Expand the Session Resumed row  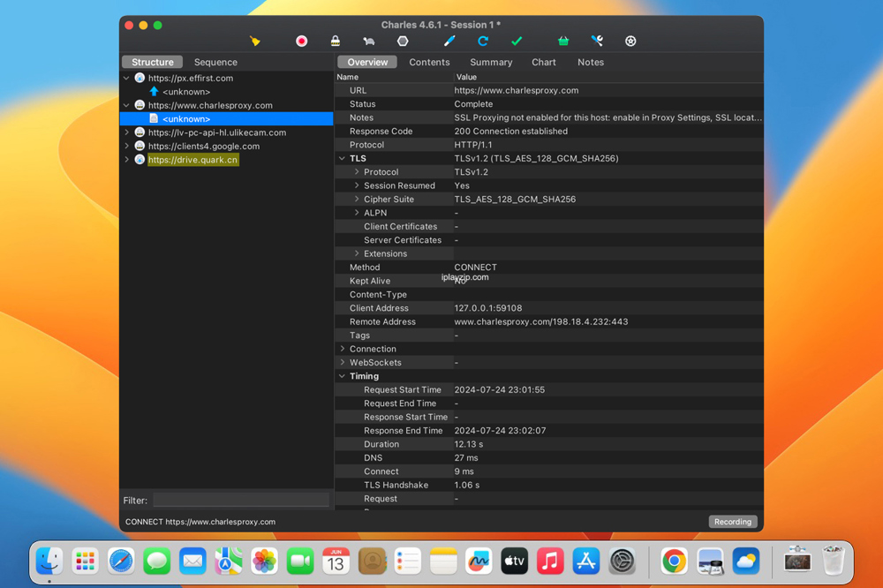(x=357, y=185)
